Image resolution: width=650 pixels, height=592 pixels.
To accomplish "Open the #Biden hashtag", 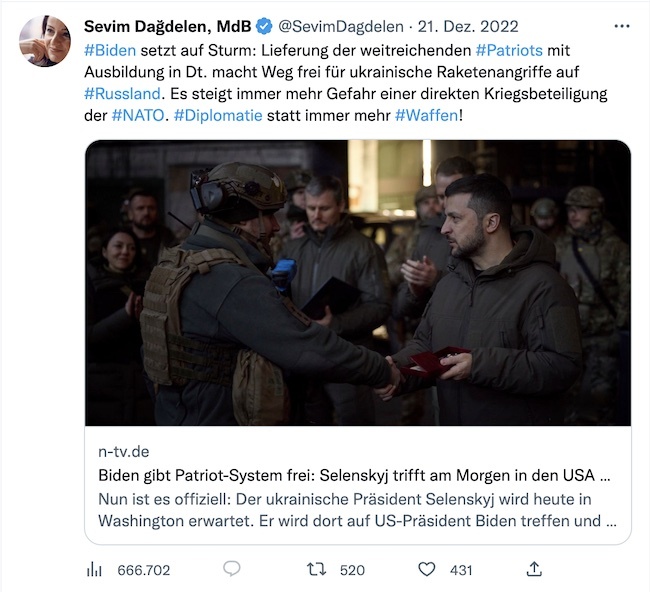I will coord(110,50).
